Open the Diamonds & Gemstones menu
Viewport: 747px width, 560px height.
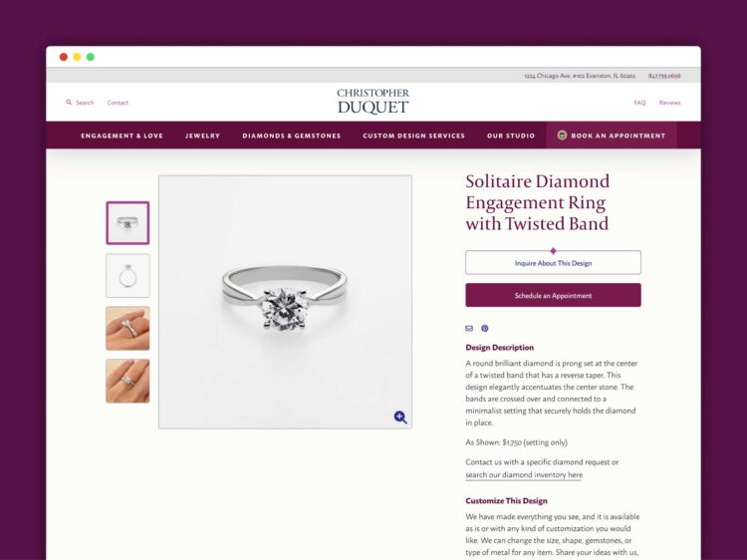(x=292, y=136)
